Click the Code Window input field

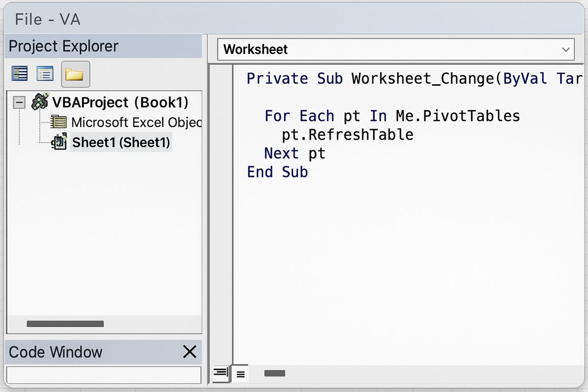[x=104, y=375]
